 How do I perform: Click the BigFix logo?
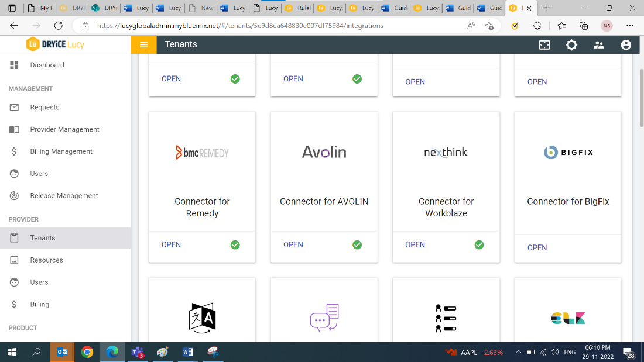click(568, 152)
